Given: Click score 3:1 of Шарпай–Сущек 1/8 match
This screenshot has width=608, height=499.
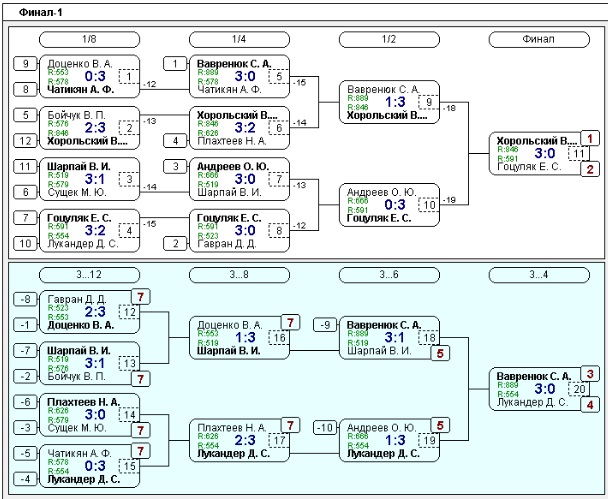Looking at the screenshot, I should pyautogui.click(x=95, y=179).
